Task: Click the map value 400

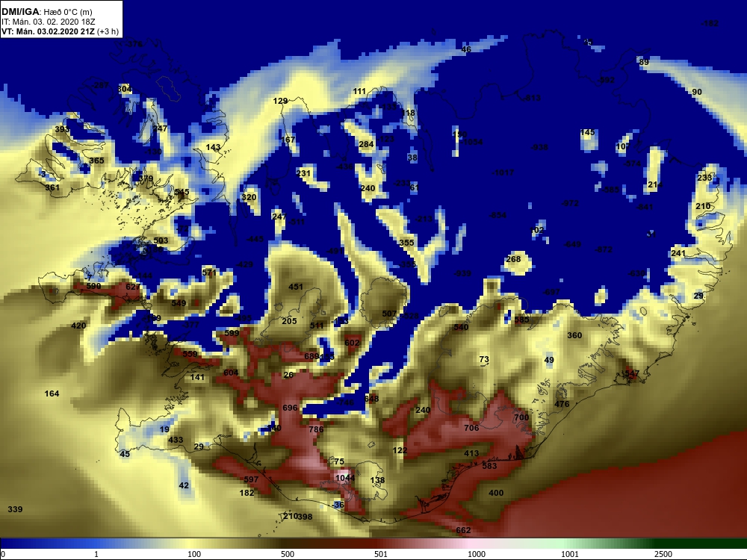Action: coord(496,493)
